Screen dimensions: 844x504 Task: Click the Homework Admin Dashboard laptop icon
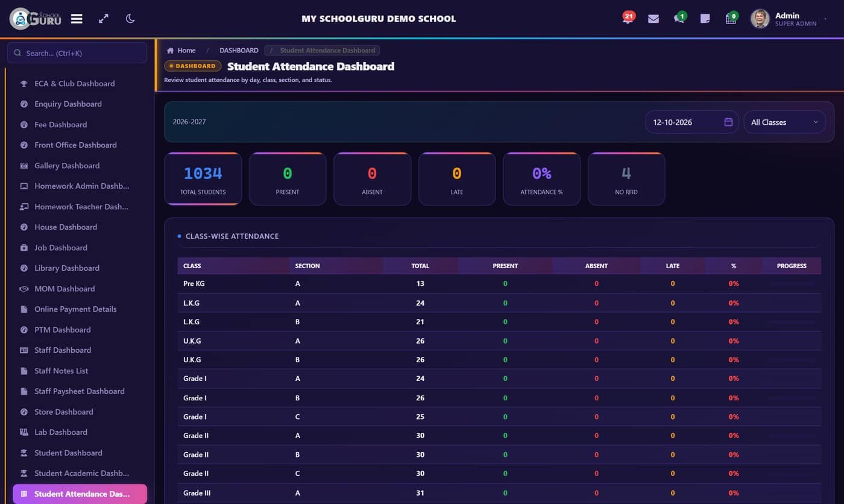point(24,186)
